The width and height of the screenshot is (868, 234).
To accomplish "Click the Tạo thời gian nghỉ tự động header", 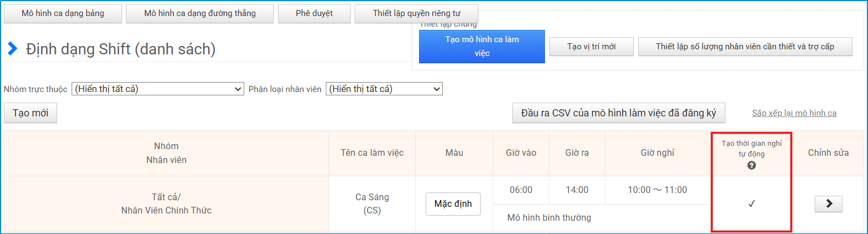I will click(751, 149).
